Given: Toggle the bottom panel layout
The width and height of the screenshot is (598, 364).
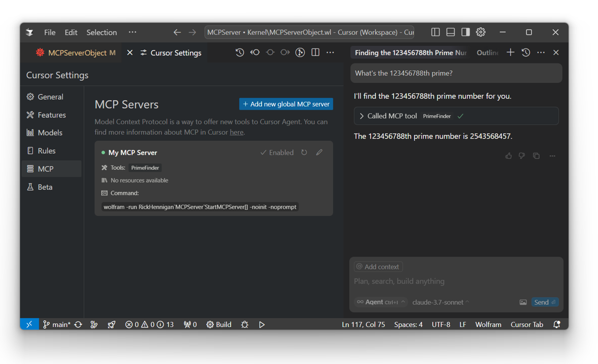Looking at the screenshot, I should (450, 32).
